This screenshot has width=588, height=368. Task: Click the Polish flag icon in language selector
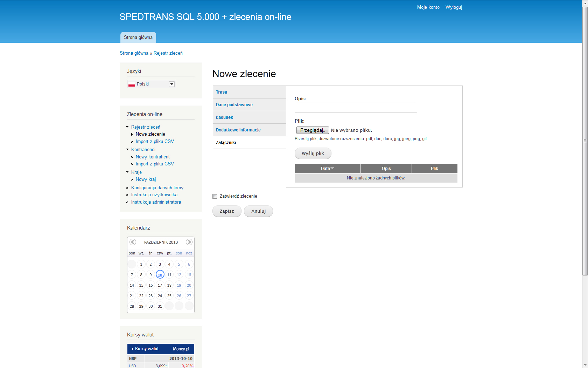(x=132, y=84)
